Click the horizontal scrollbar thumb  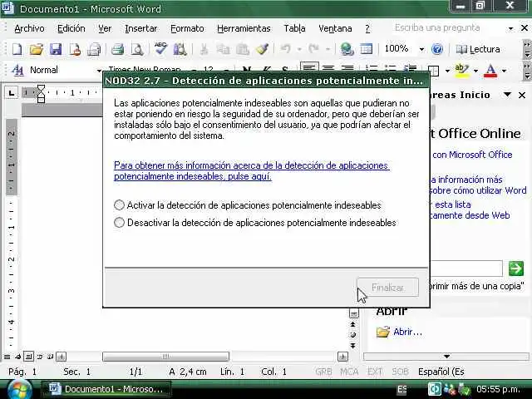[165, 357]
